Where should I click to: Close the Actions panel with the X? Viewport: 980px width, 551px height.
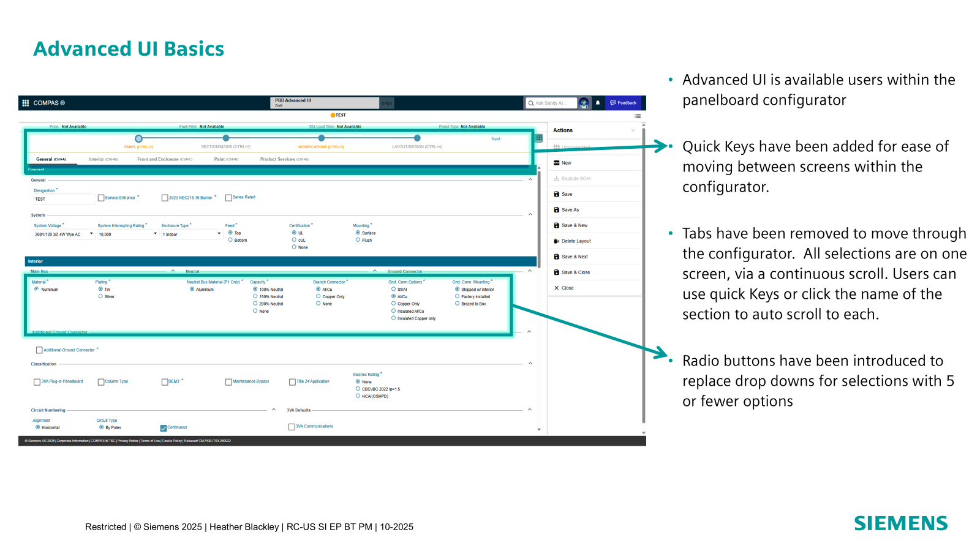tap(633, 130)
